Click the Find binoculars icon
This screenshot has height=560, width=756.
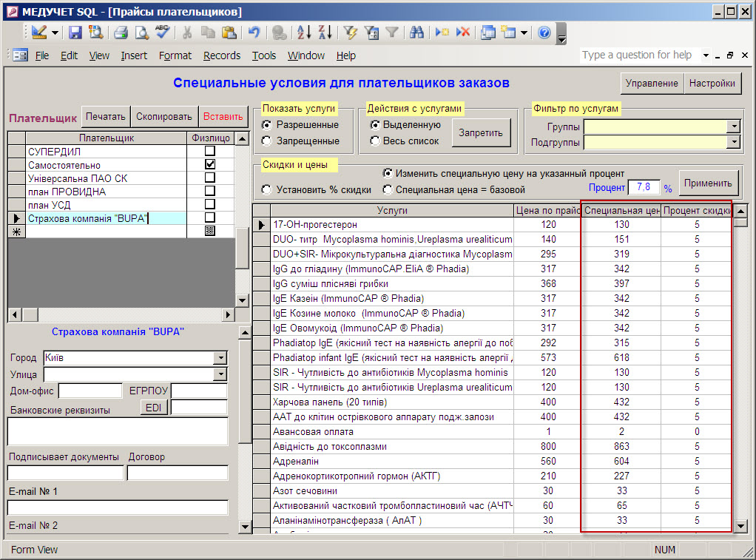click(x=416, y=33)
